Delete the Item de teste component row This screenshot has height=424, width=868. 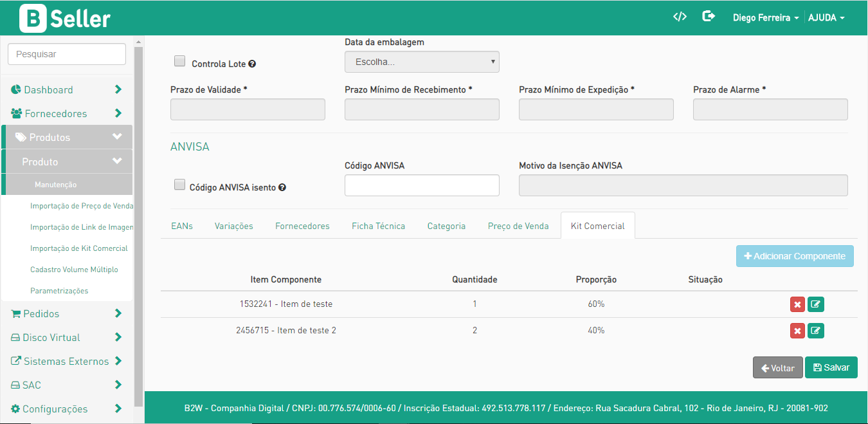click(x=797, y=304)
